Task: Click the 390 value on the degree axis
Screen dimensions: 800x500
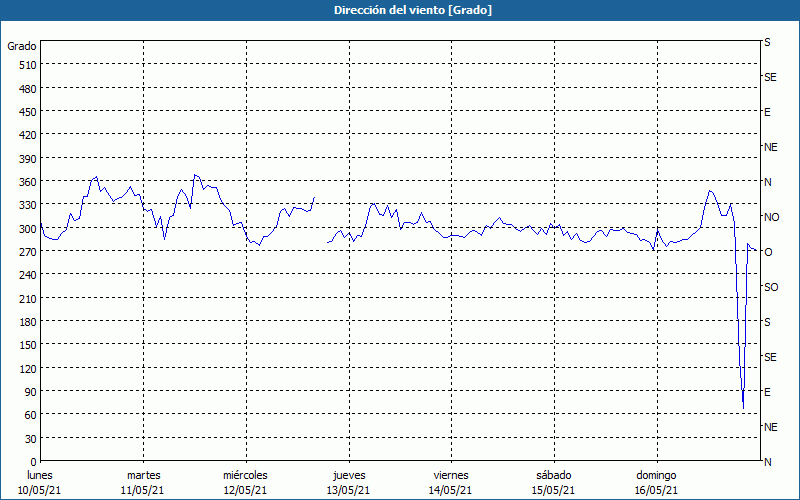Action: click(28, 159)
